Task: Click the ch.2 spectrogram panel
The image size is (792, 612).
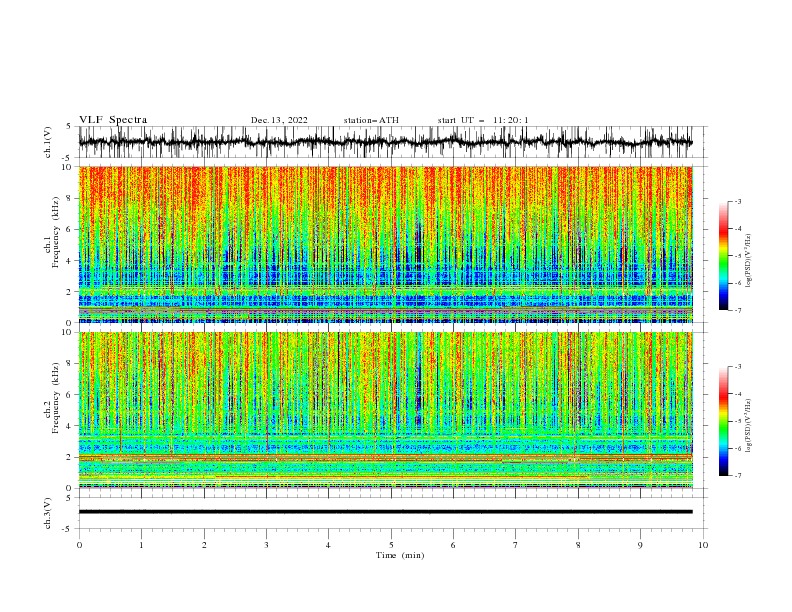Action: [x=385, y=410]
